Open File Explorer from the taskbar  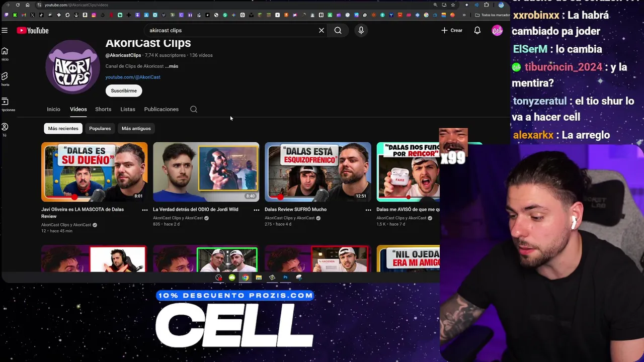259,278
